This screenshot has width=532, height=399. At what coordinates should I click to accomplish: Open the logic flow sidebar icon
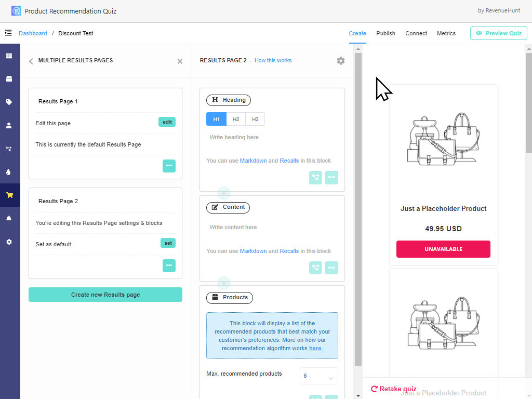click(x=9, y=149)
